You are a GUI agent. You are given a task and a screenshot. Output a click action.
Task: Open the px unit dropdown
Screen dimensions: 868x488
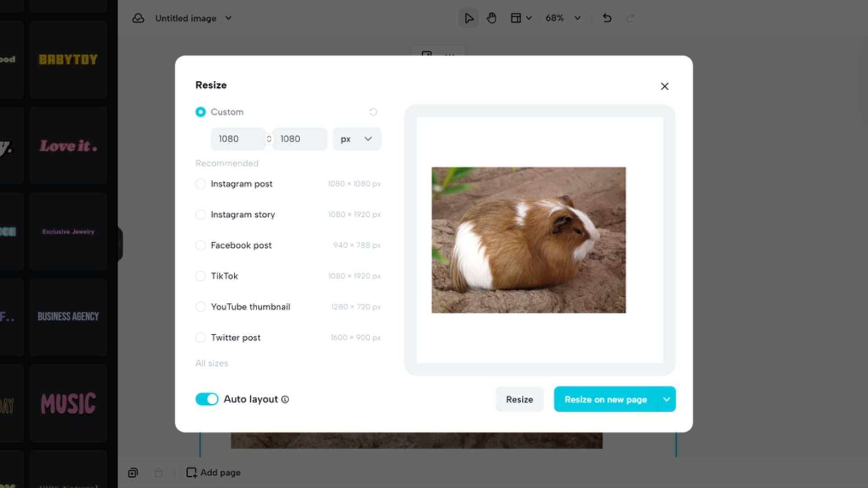357,139
